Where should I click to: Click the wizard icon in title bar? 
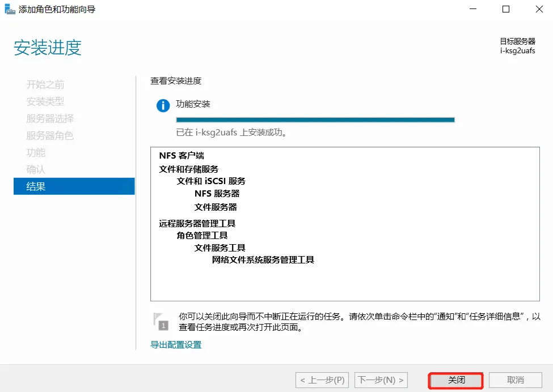[x=10, y=10]
